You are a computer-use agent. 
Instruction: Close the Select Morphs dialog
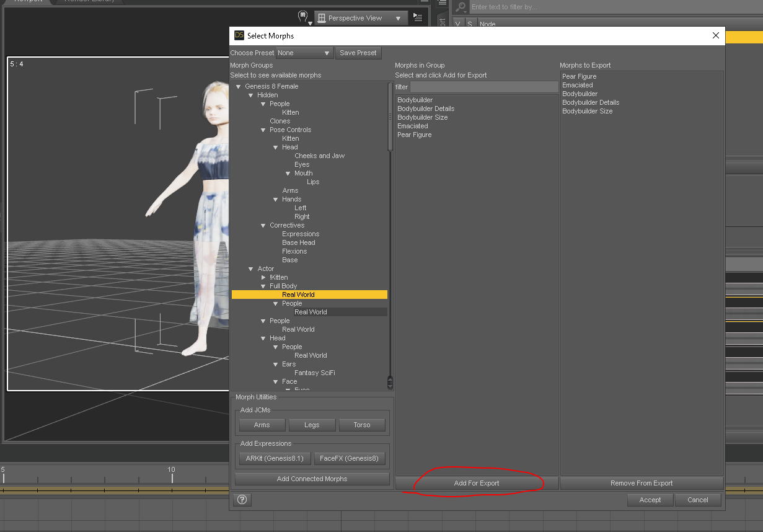click(x=716, y=36)
